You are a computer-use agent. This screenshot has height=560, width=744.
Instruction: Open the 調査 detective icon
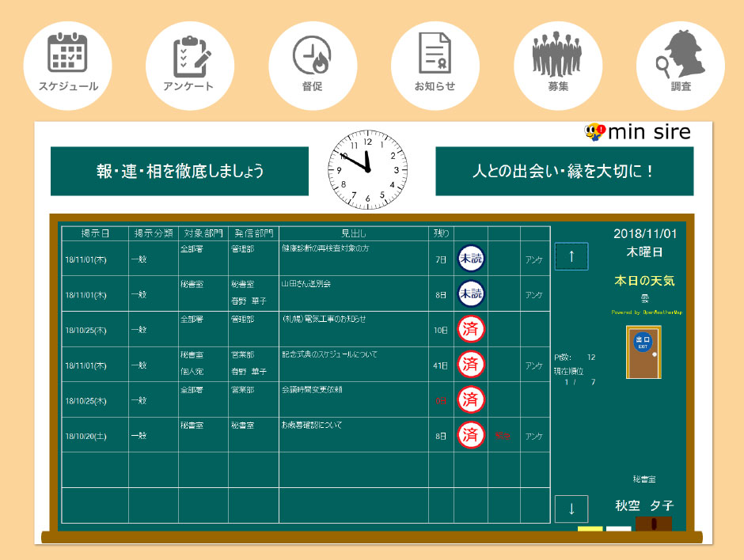pos(681,66)
